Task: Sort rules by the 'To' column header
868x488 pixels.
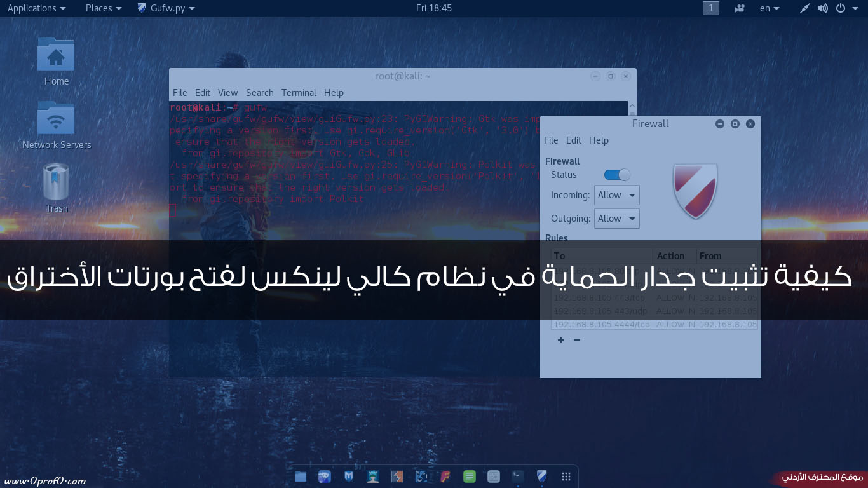Action: pos(602,256)
